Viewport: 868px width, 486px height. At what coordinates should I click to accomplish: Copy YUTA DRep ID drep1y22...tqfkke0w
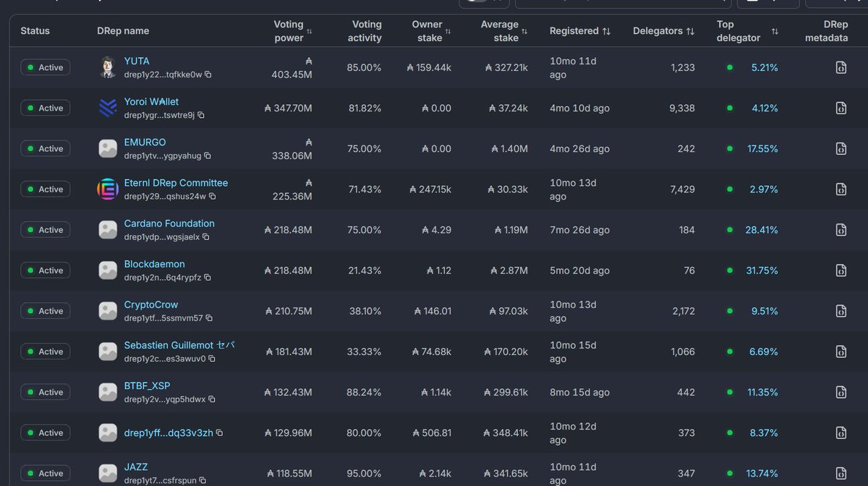pyautogui.click(x=208, y=74)
